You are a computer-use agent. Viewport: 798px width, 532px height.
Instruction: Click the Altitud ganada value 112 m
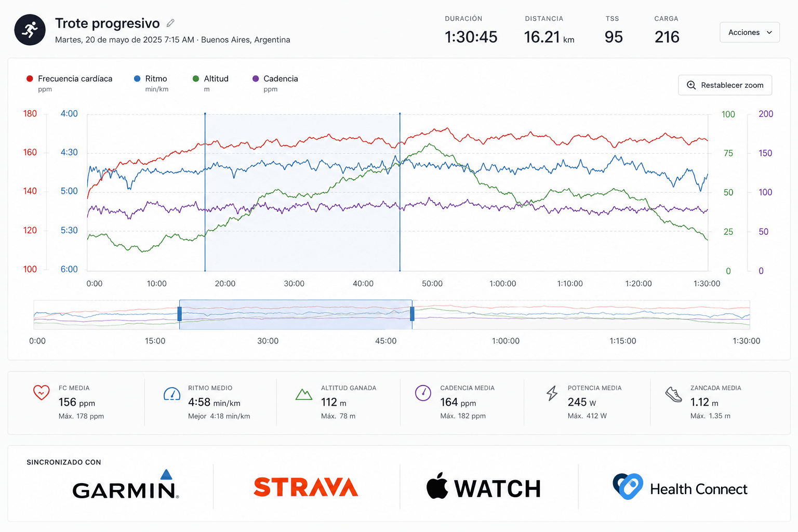334,402
